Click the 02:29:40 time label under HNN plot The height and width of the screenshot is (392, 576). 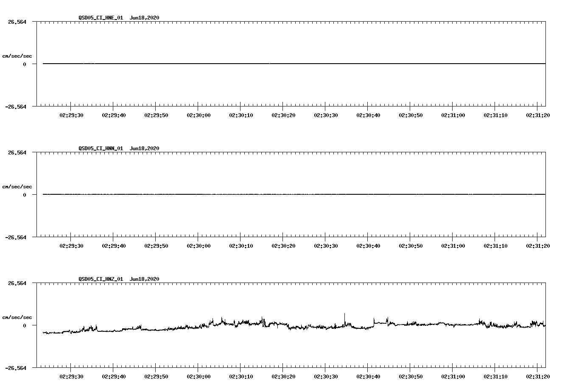coord(114,246)
